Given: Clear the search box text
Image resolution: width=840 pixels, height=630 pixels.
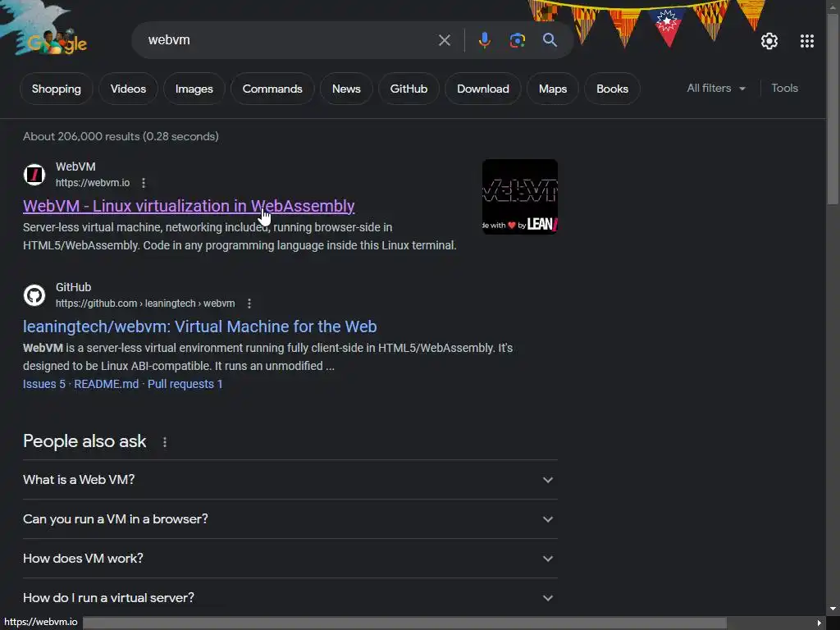Looking at the screenshot, I should pyautogui.click(x=444, y=40).
